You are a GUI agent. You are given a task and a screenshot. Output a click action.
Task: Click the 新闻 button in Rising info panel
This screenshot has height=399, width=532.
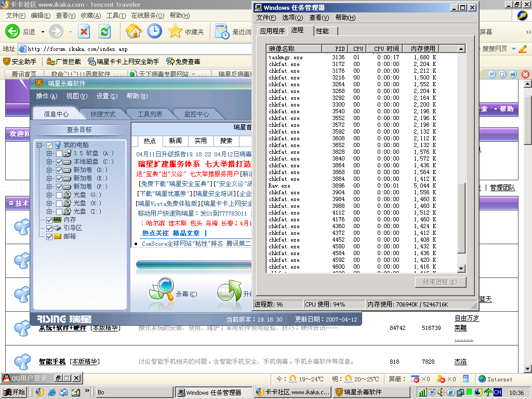pos(175,140)
